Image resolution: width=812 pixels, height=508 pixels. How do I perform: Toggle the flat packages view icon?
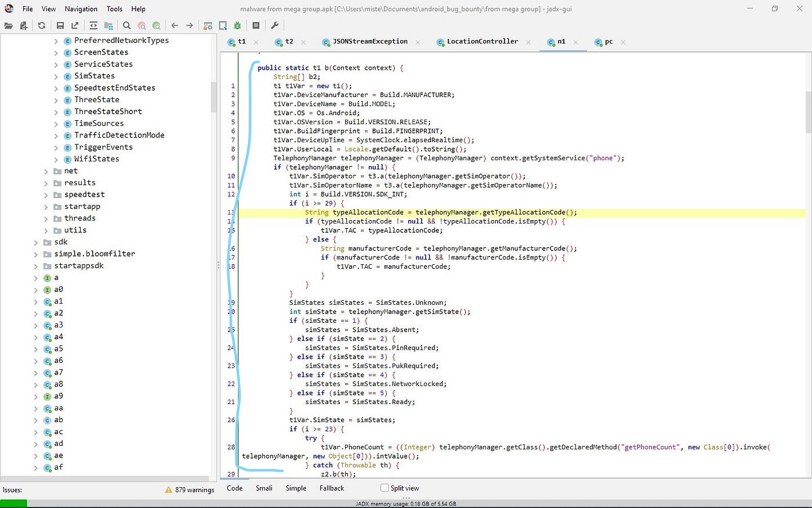tap(108, 26)
